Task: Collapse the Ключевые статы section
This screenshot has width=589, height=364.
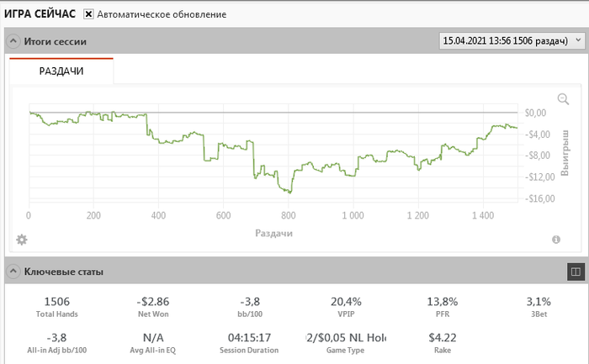Action: tap(13, 272)
